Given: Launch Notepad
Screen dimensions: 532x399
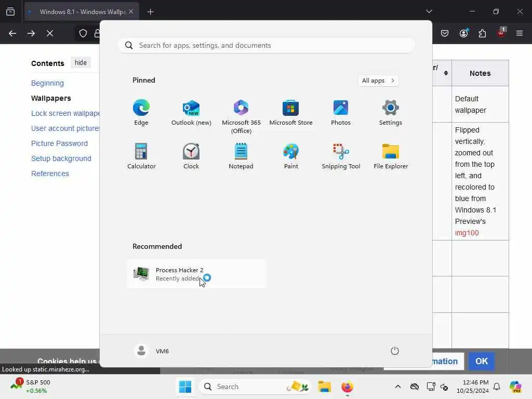Looking at the screenshot, I should pos(241,156).
